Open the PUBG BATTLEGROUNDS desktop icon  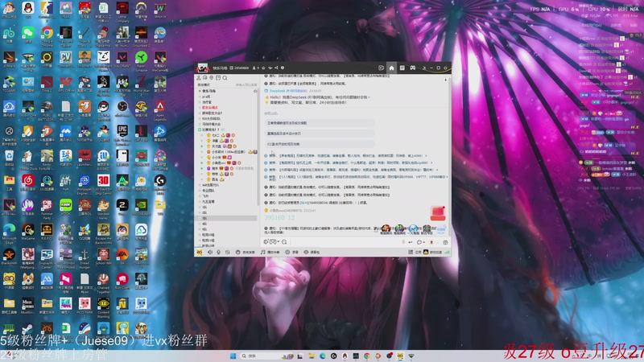[x=47, y=108]
